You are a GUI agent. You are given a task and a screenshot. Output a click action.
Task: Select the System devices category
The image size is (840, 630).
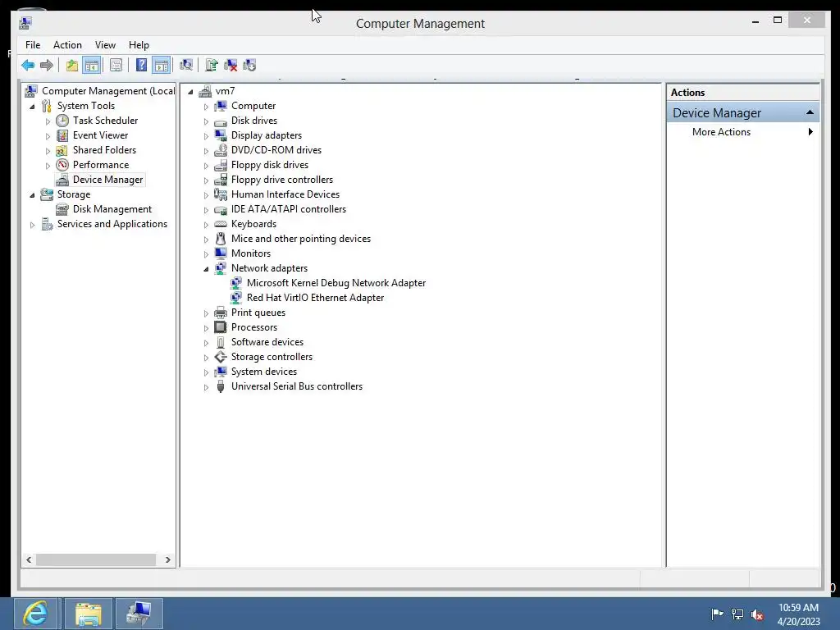point(263,372)
